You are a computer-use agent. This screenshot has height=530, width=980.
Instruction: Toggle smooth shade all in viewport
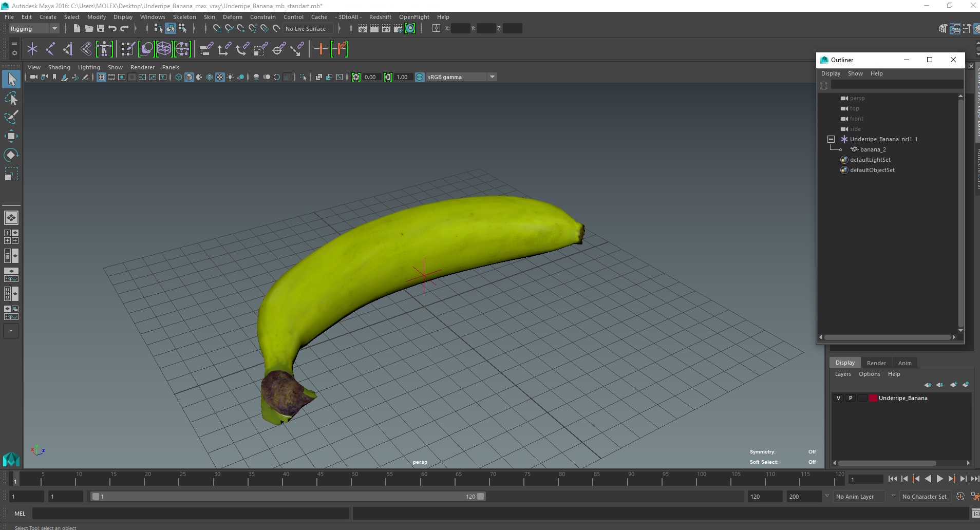(x=189, y=77)
